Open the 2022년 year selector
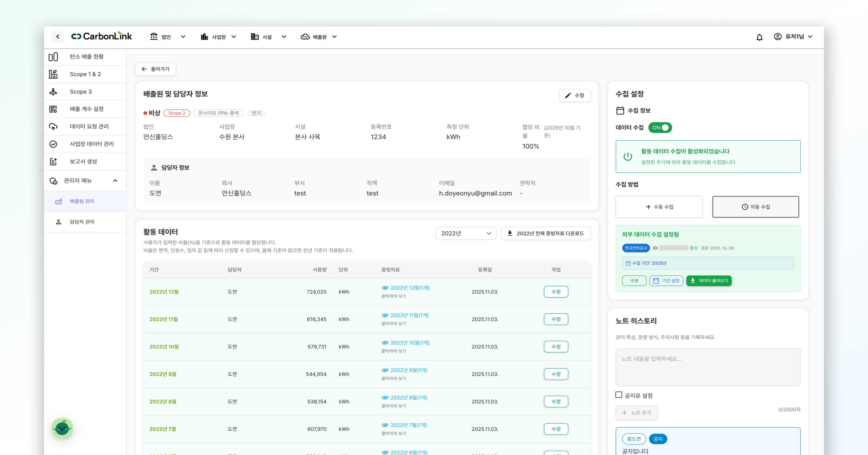 coord(466,233)
